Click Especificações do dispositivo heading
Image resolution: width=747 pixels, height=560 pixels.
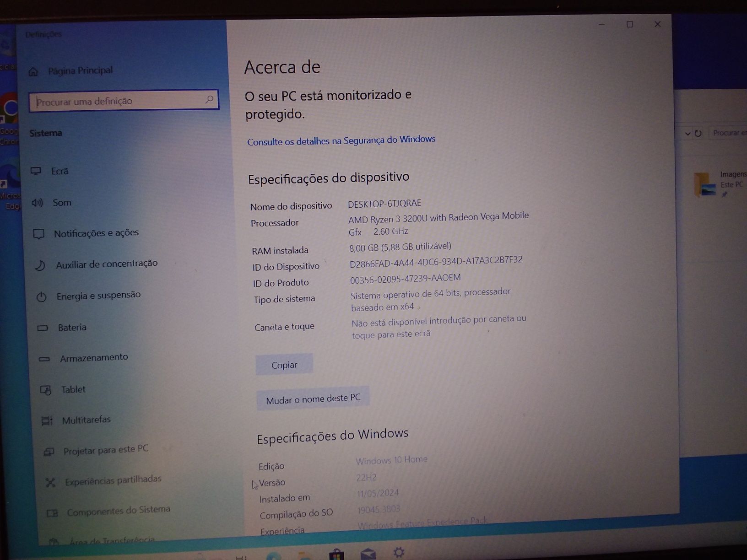[x=329, y=178]
